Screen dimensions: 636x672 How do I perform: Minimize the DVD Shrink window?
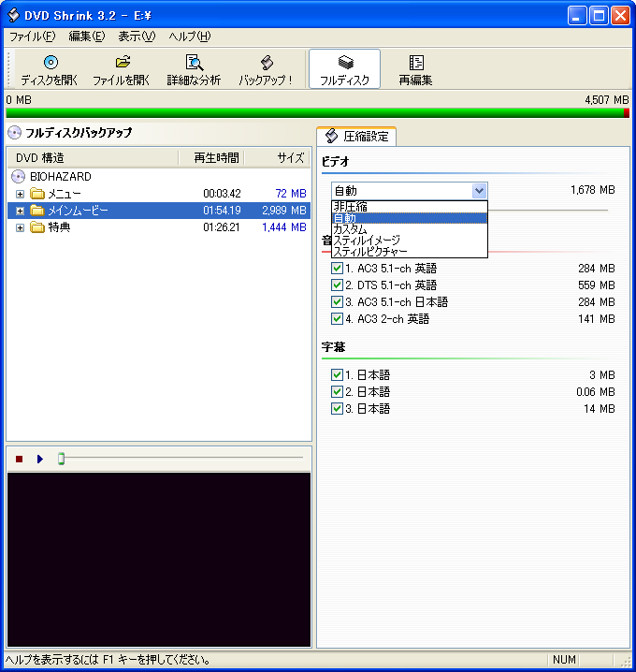pyautogui.click(x=577, y=16)
